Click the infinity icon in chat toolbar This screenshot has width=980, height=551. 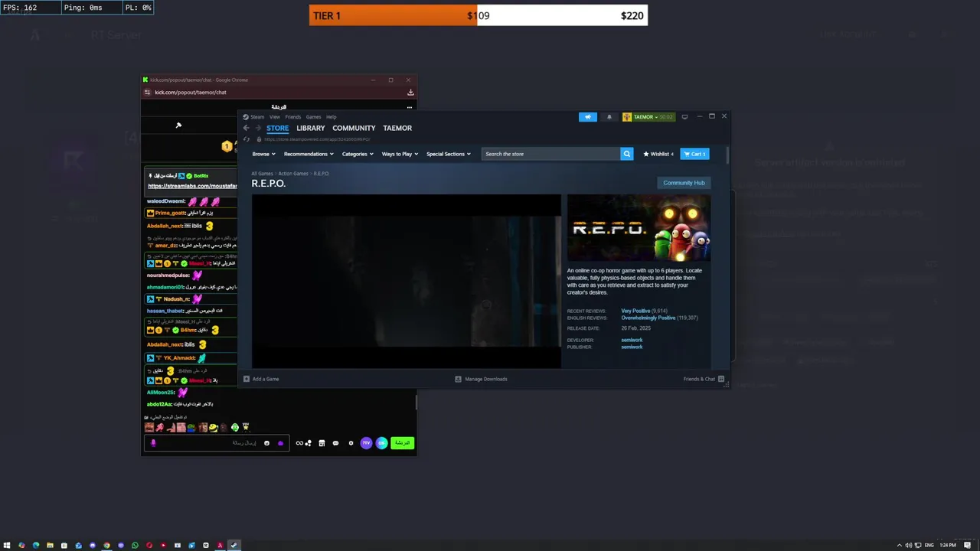point(299,443)
